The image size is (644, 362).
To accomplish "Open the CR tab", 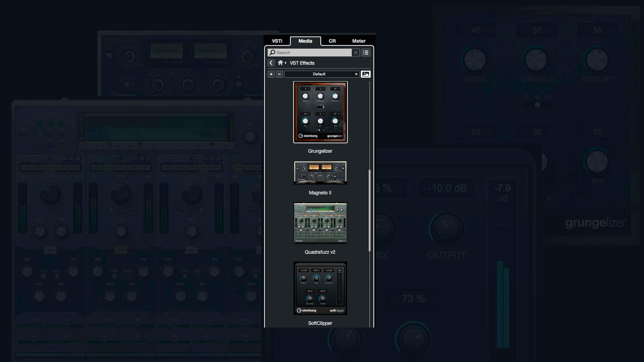I will point(332,41).
